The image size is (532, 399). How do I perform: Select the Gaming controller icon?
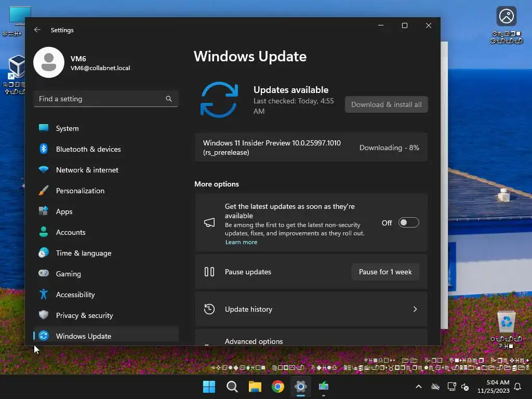tap(44, 273)
